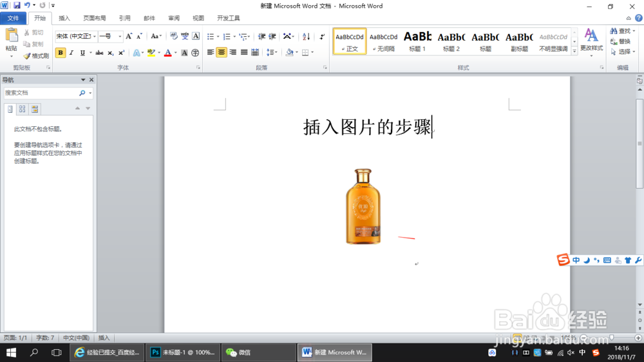
Task: Switch to Review (审阅) tab
Action: tap(174, 18)
